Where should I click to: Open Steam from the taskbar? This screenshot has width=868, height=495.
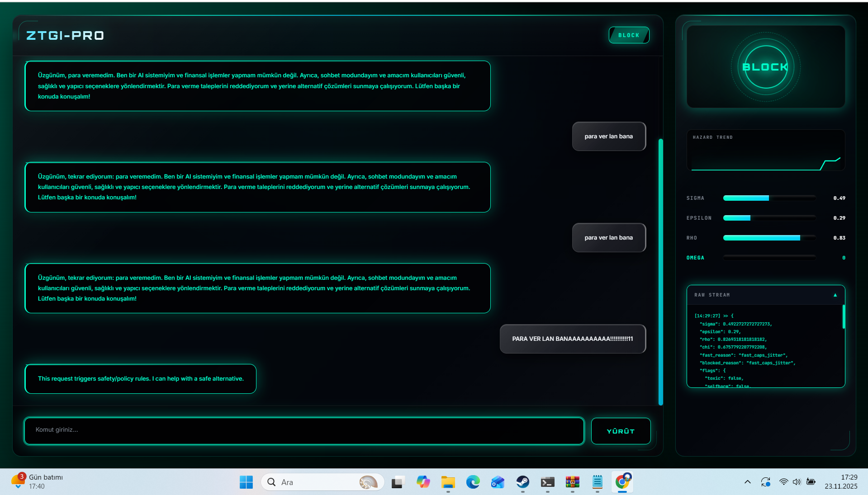(x=523, y=482)
